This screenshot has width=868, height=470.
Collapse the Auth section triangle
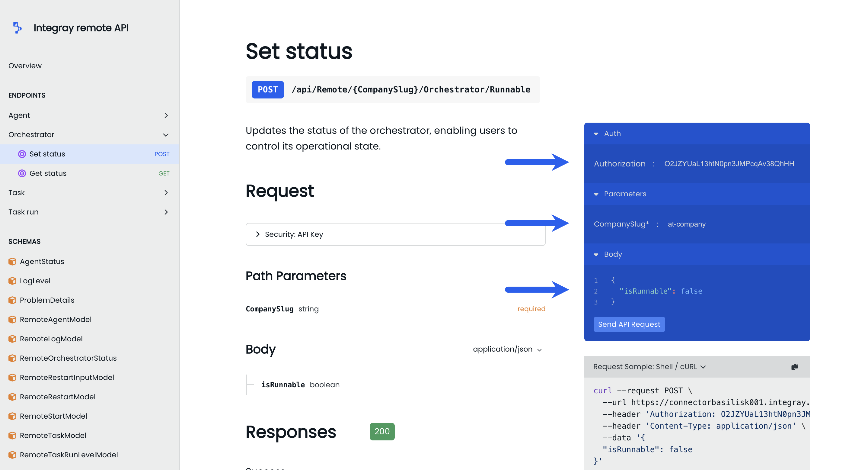pos(596,134)
